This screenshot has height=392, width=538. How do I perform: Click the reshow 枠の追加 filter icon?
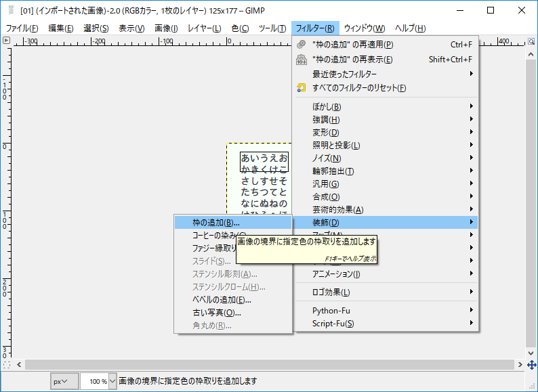(x=302, y=60)
